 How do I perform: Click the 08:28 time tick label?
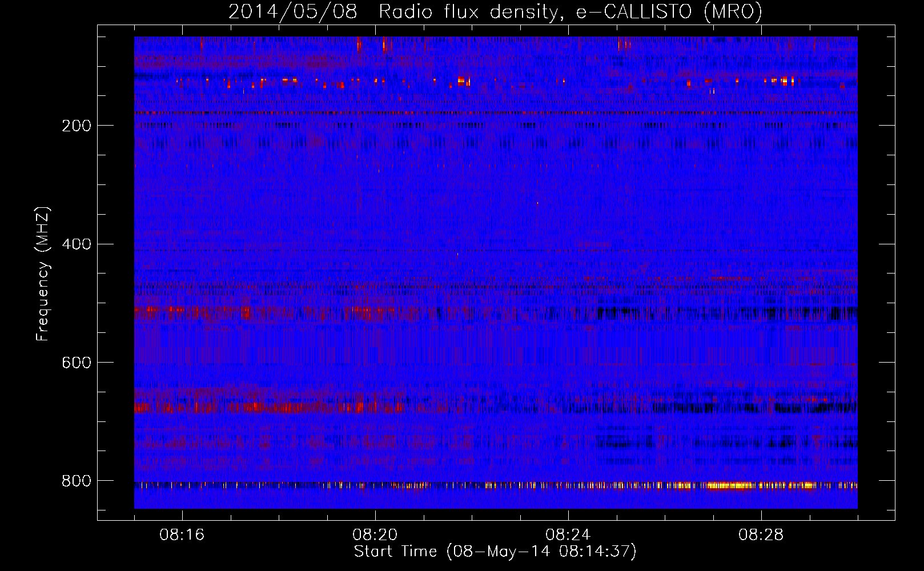[x=761, y=535]
